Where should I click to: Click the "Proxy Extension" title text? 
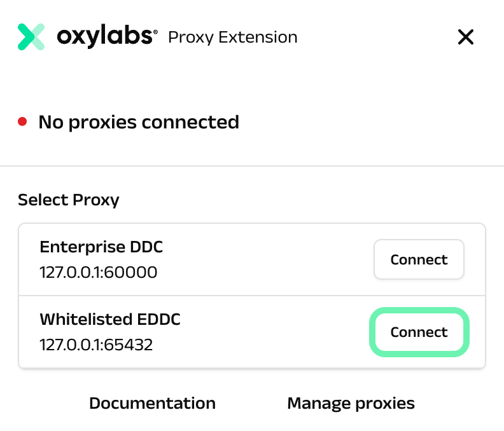click(232, 38)
